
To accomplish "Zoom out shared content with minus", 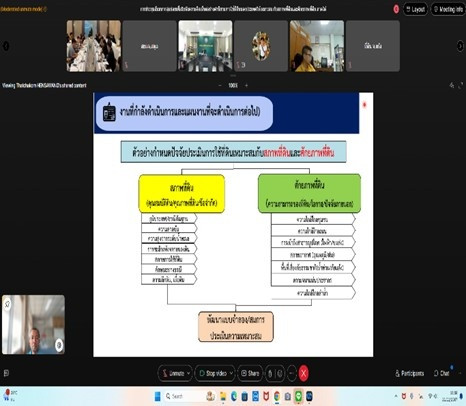I will point(220,85).
